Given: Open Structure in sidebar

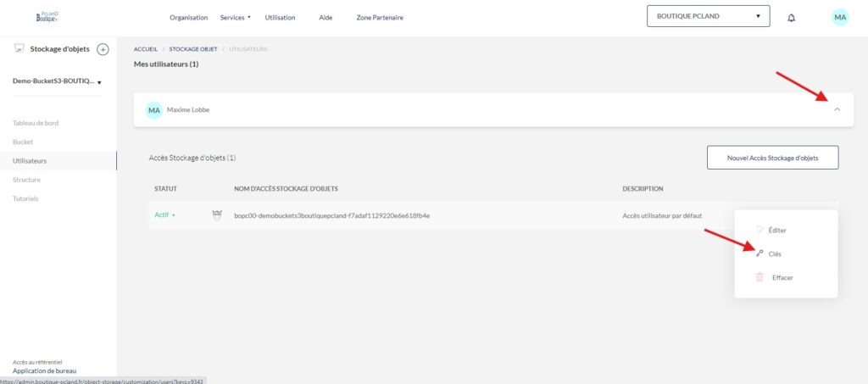Looking at the screenshot, I should 26,180.
